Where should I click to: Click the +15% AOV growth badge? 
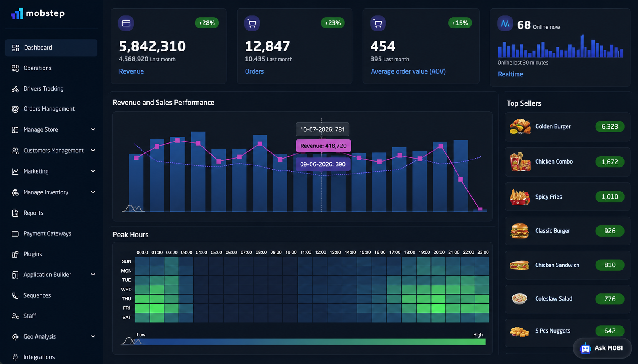[x=460, y=23]
